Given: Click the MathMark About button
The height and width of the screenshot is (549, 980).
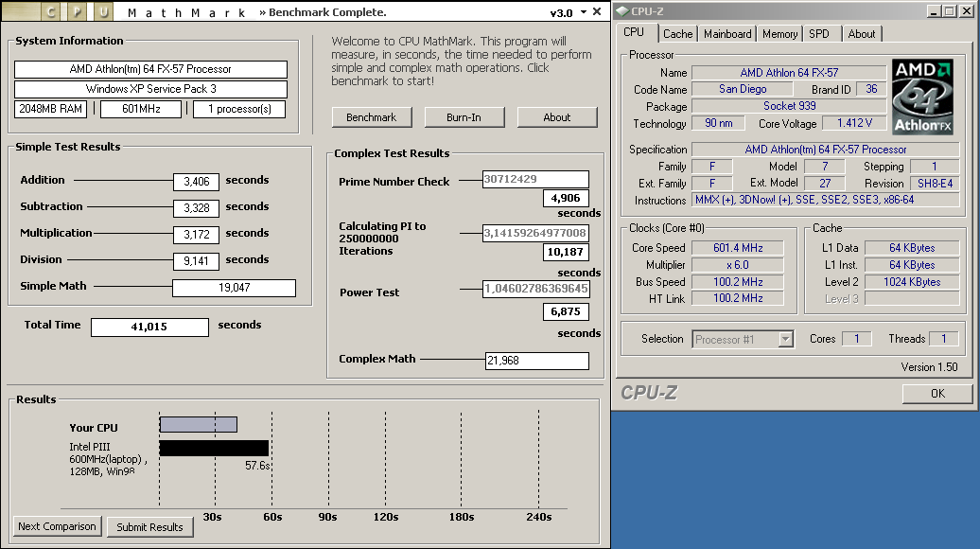Looking at the screenshot, I should (556, 117).
